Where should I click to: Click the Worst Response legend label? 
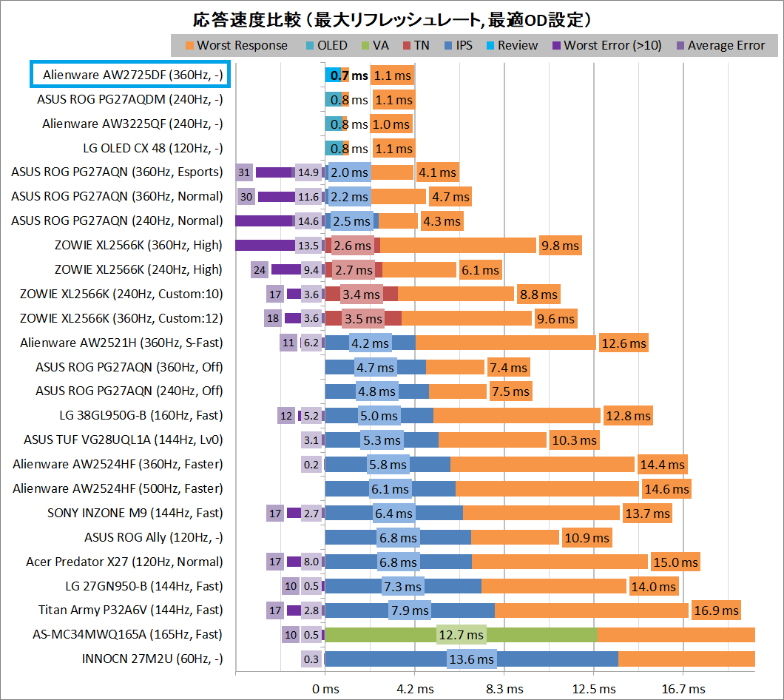point(243,46)
